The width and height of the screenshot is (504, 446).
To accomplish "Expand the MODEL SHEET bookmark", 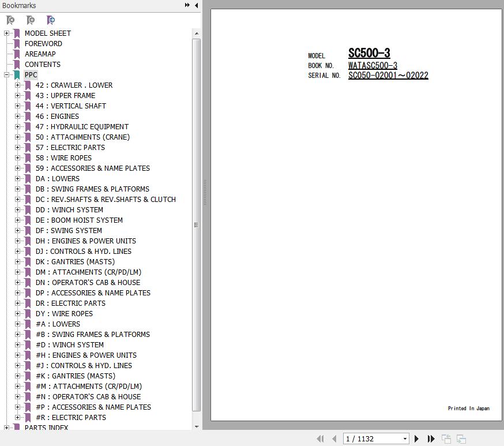I will 6,33.
